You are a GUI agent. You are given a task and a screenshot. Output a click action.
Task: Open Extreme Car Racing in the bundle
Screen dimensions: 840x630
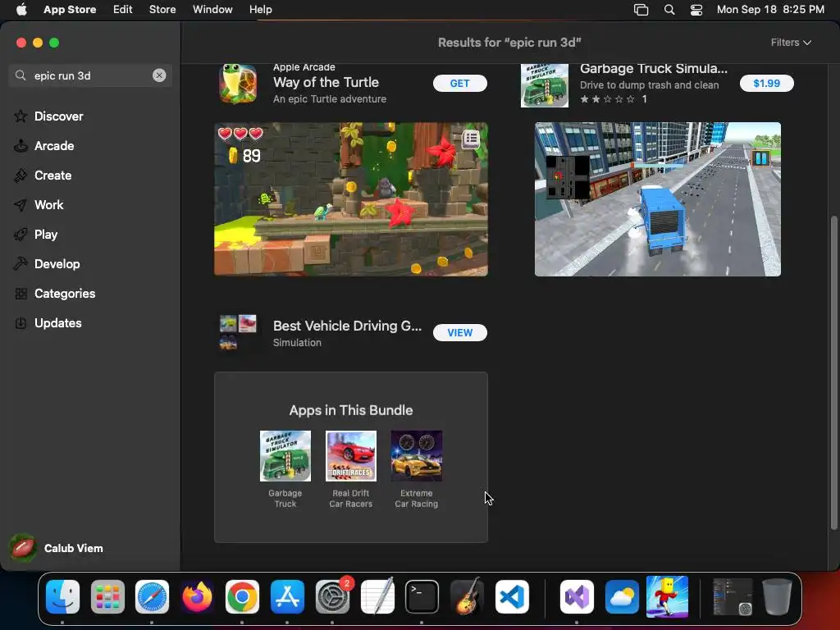tap(416, 456)
